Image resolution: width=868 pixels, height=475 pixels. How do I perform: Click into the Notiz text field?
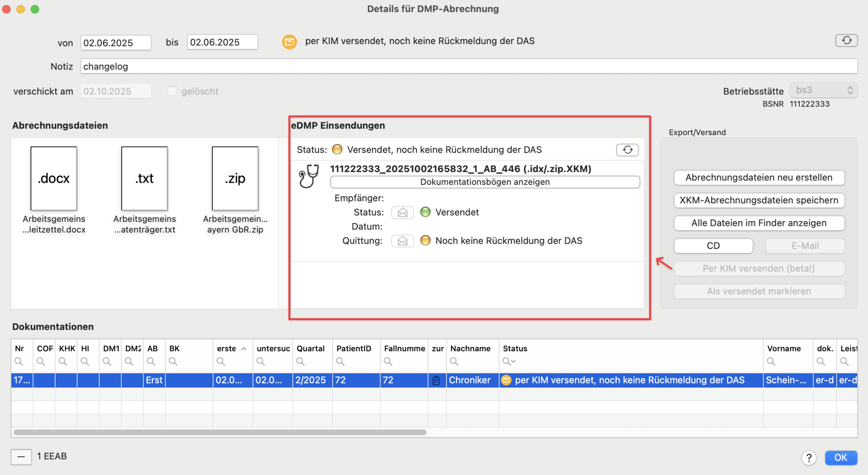(x=468, y=67)
